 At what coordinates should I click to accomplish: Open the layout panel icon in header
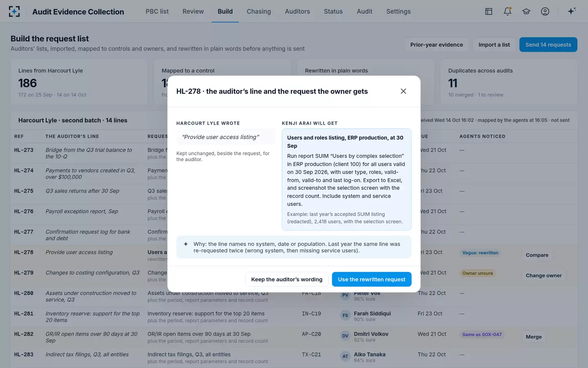coord(489,11)
